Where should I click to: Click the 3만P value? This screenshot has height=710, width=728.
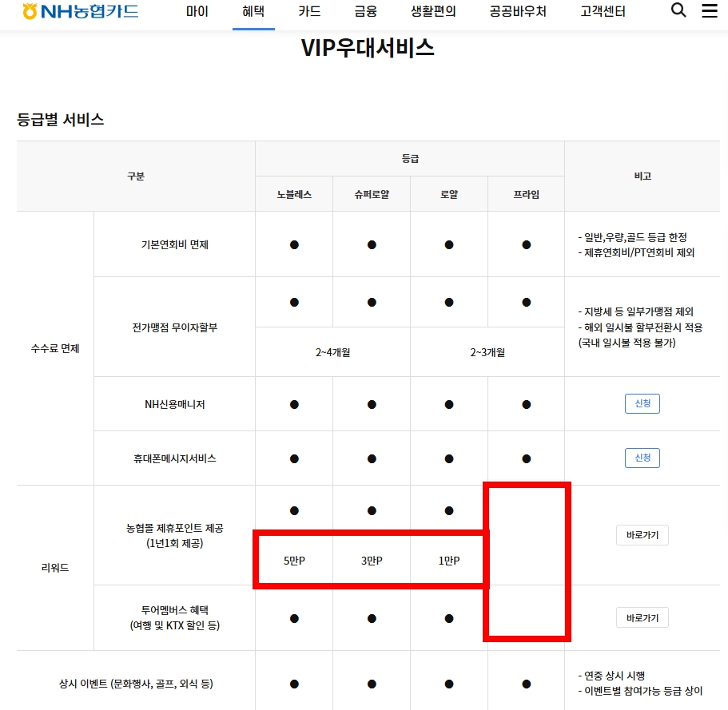point(372,561)
